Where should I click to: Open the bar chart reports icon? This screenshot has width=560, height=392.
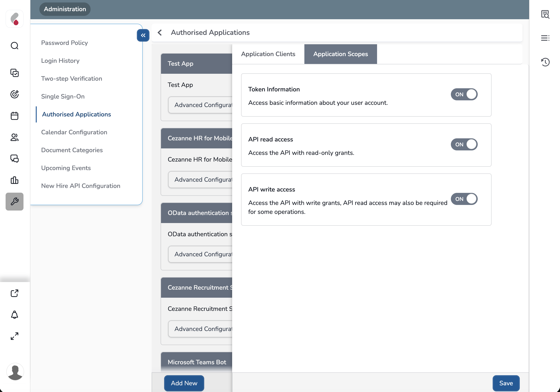coord(15,180)
